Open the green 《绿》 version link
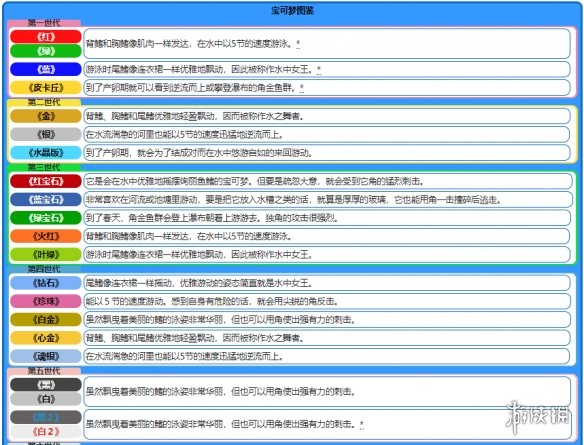The width and height of the screenshot is (584, 445). pyautogui.click(x=45, y=51)
